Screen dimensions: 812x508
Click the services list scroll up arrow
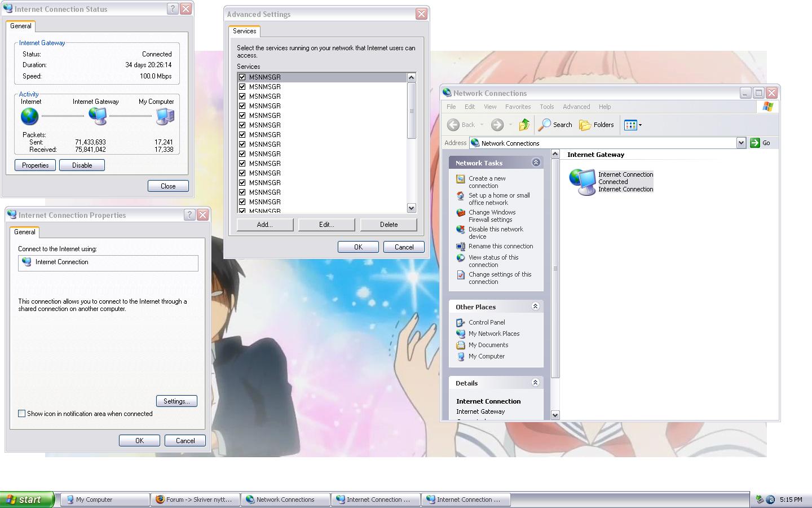411,77
